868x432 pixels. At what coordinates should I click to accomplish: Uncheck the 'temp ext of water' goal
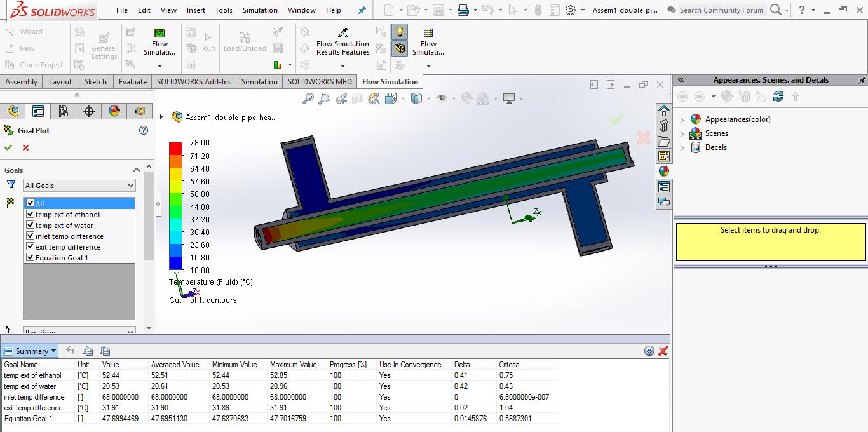[30, 225]
